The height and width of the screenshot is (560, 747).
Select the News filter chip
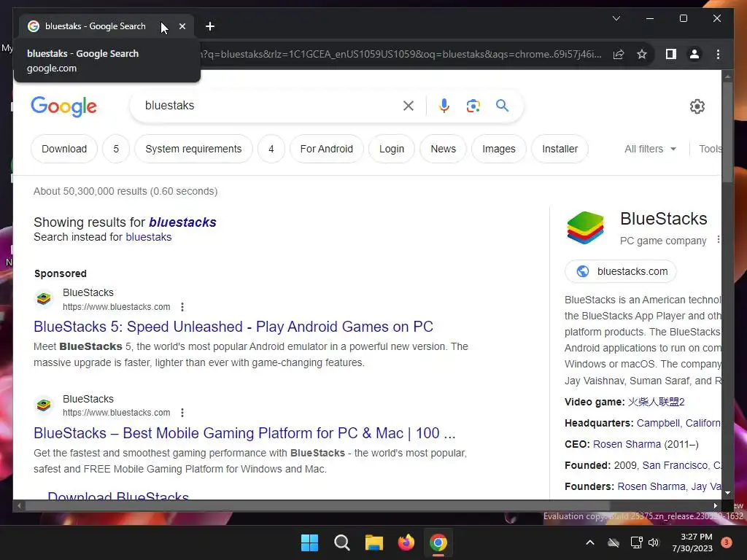click(x=443, y=149)
